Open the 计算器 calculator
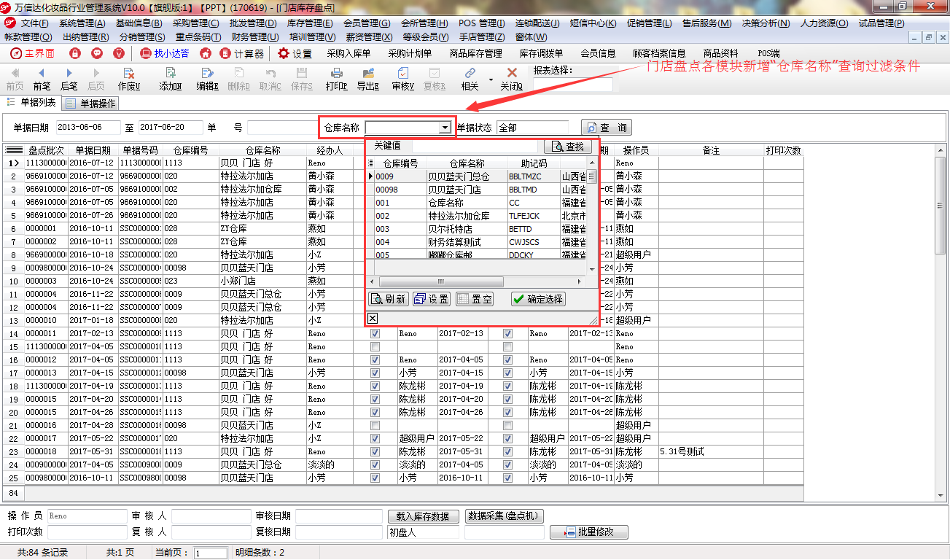The height and width of the screenshot is (560, 950). tap(242, 53)
